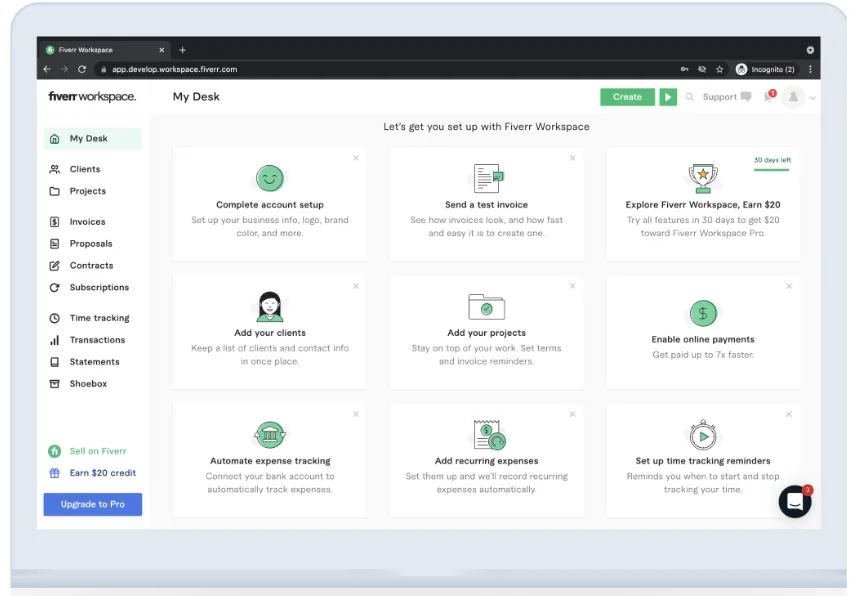Viewport: 850px width, 596px height.
Task: Dismiss time tracking reminders card
Action: 789,414
